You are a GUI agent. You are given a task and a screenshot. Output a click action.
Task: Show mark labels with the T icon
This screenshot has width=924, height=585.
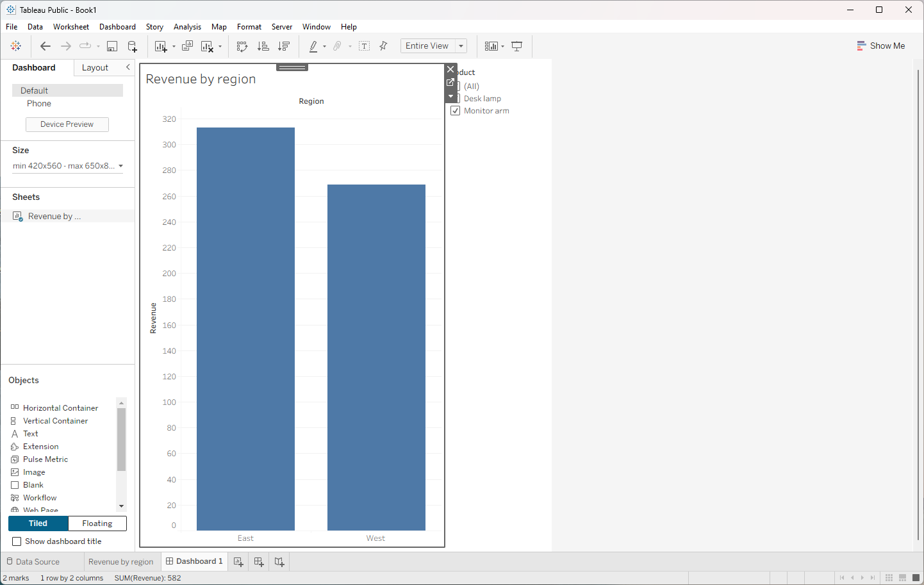pyautogui.click(x=365, y=46)
